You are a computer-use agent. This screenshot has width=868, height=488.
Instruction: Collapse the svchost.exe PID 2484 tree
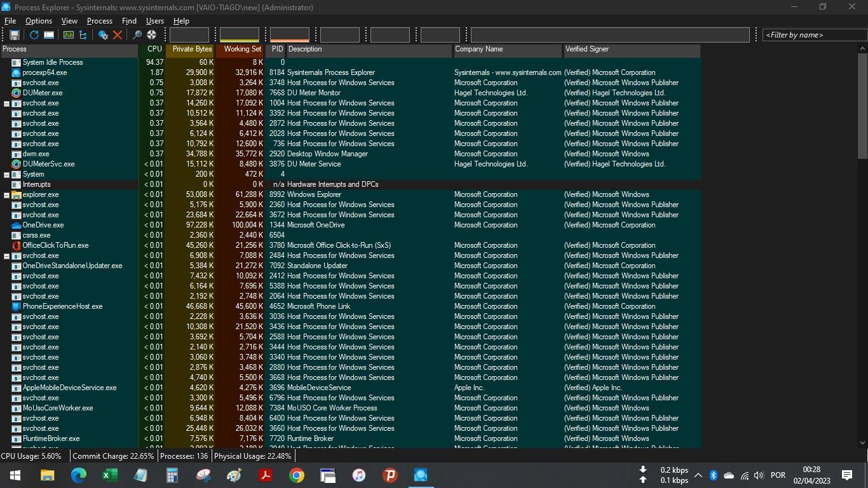tap(6, 255)
